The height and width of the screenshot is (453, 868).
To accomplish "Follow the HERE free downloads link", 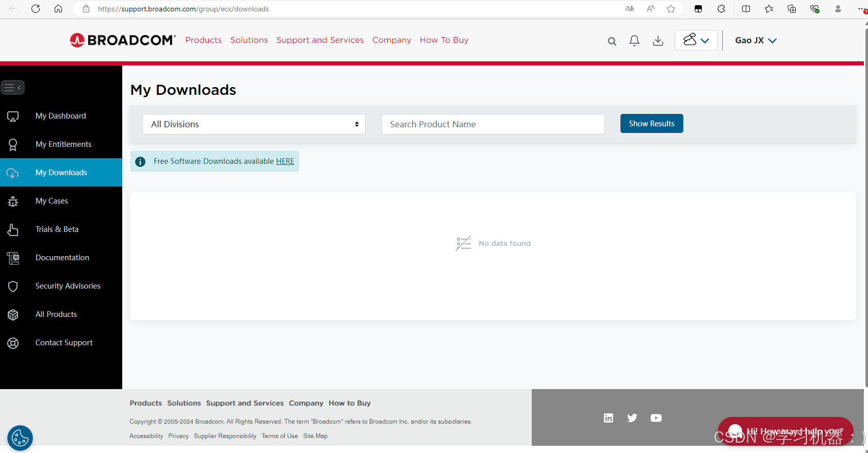I will pos(285,161).
